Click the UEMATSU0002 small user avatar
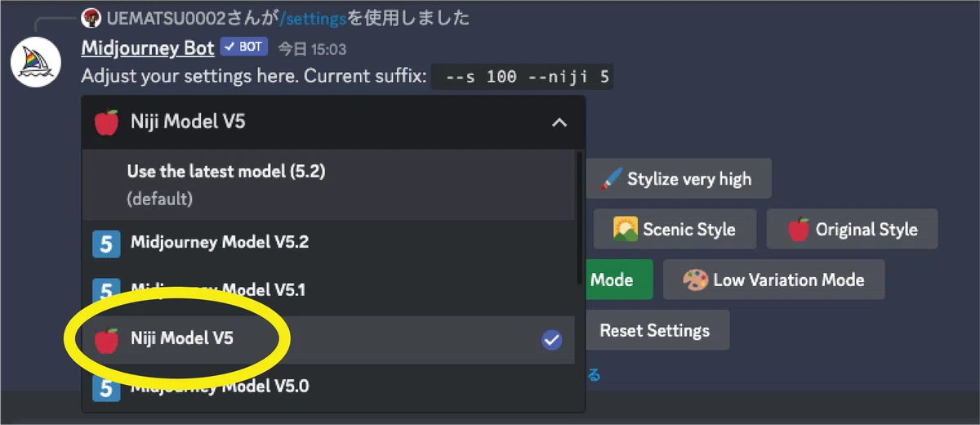 (x=92, y=17)
